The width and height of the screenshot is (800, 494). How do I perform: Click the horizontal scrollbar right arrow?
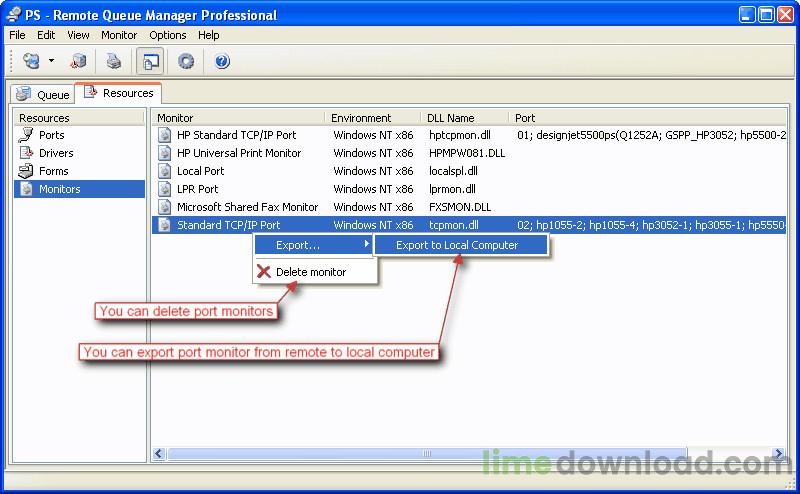(x=779, y=453)
